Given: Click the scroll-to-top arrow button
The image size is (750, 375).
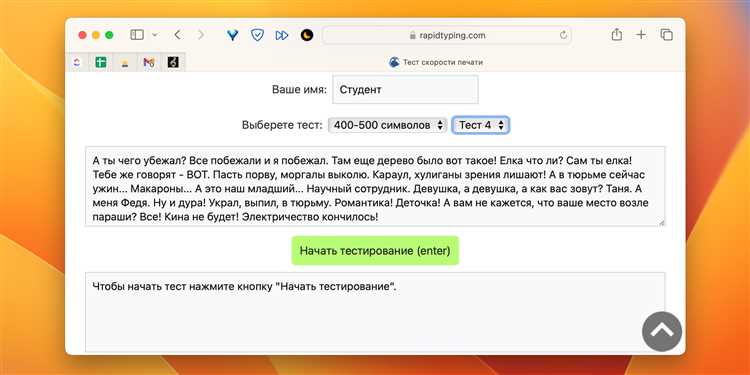Looking at the screenshot, I should (662, 331).
